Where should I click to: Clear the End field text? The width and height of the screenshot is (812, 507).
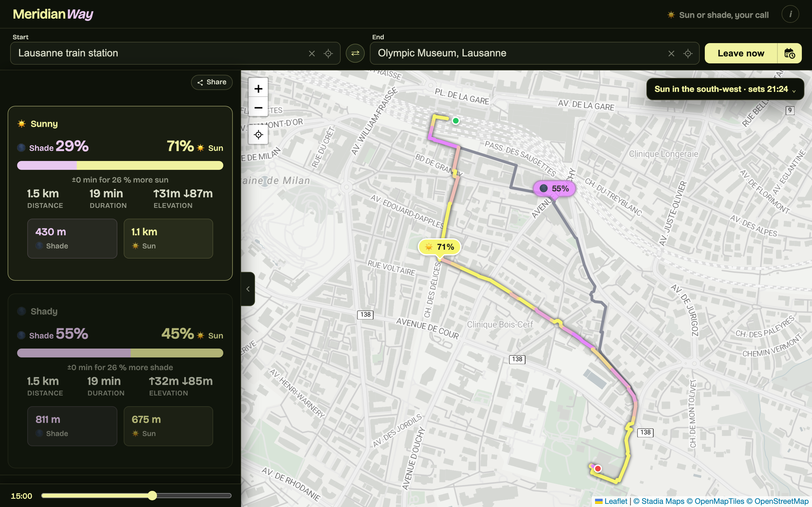coord(671,53)
